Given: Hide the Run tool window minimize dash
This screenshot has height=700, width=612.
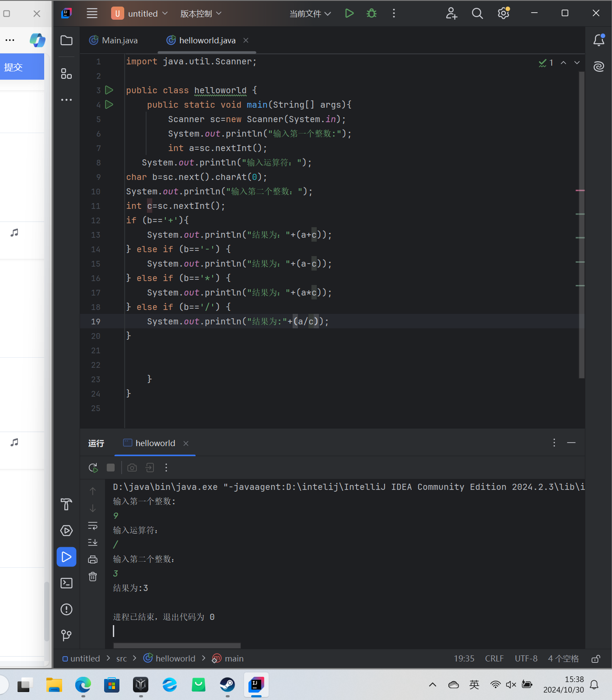Looking at the screenshot, I should click(x=571, y=443).
